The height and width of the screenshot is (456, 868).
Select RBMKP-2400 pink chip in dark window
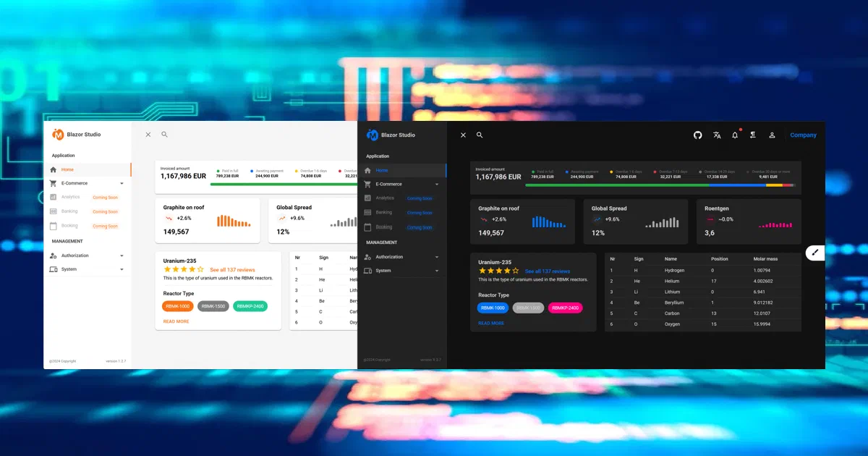coord(565,308)
